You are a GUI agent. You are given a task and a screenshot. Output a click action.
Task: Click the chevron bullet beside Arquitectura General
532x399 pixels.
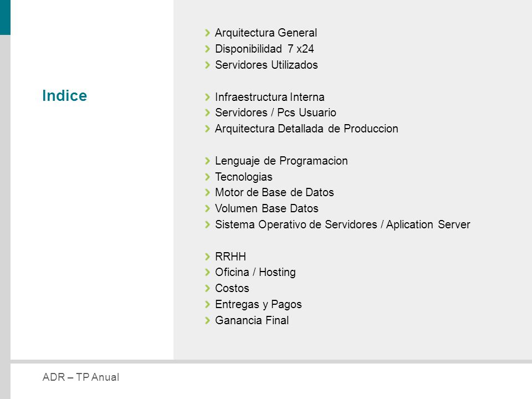point(207,33)
